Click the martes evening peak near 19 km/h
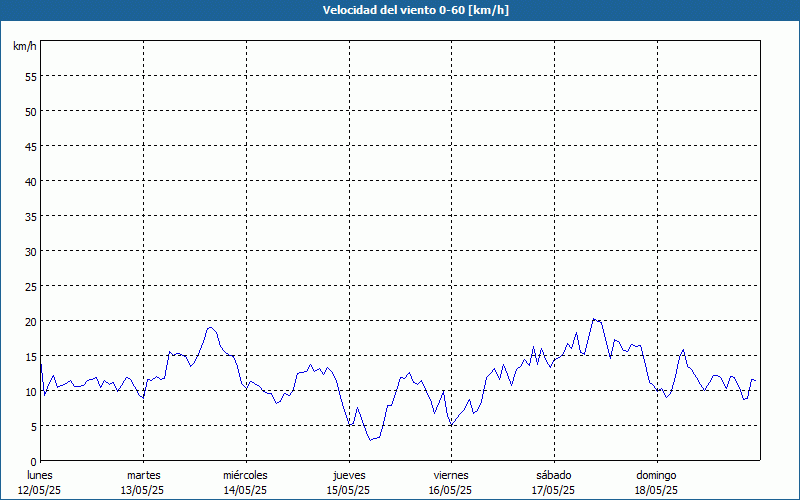The width and height of the screenshot is (800, 500). 210,327
